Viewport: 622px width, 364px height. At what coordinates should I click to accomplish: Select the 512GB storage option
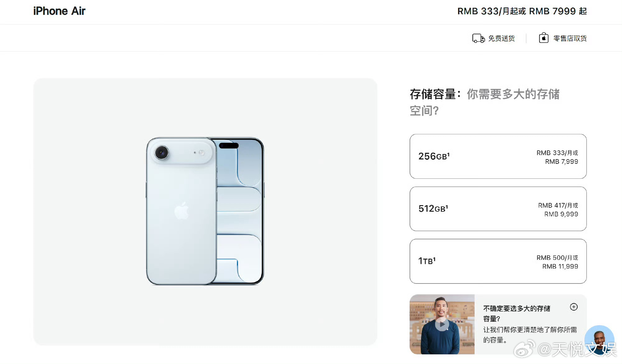pyautogui.click(x=498, y=209)
